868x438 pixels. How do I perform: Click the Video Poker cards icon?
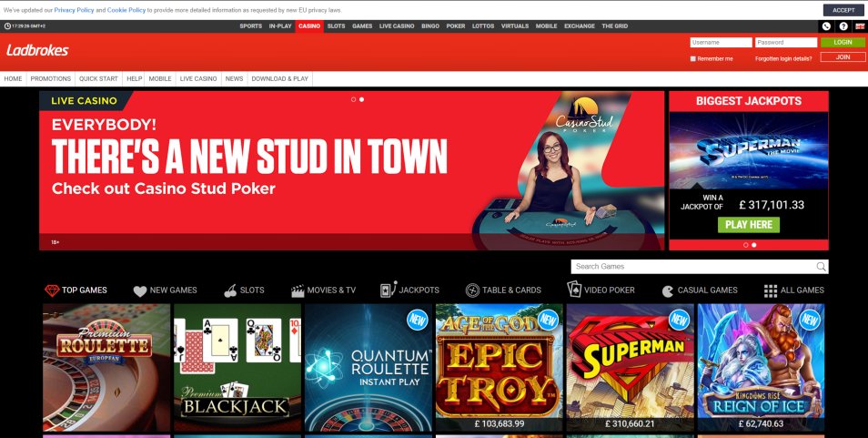coord(574,289)
